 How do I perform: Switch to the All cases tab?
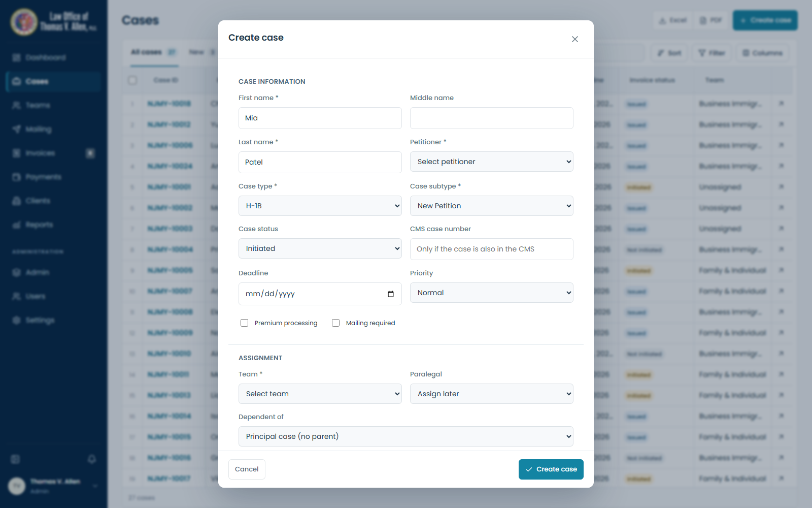point(154,52)
